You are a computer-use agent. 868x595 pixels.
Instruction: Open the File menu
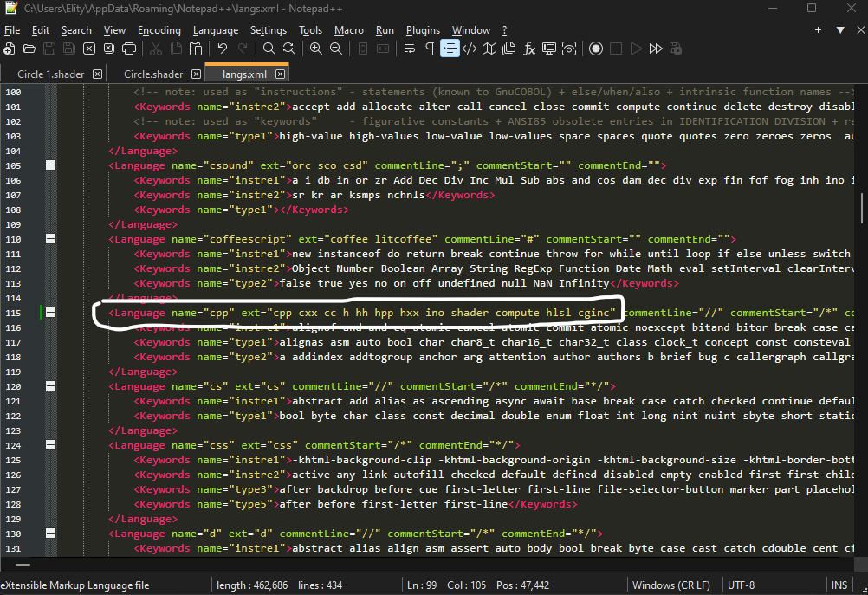(x=12, y=30)
